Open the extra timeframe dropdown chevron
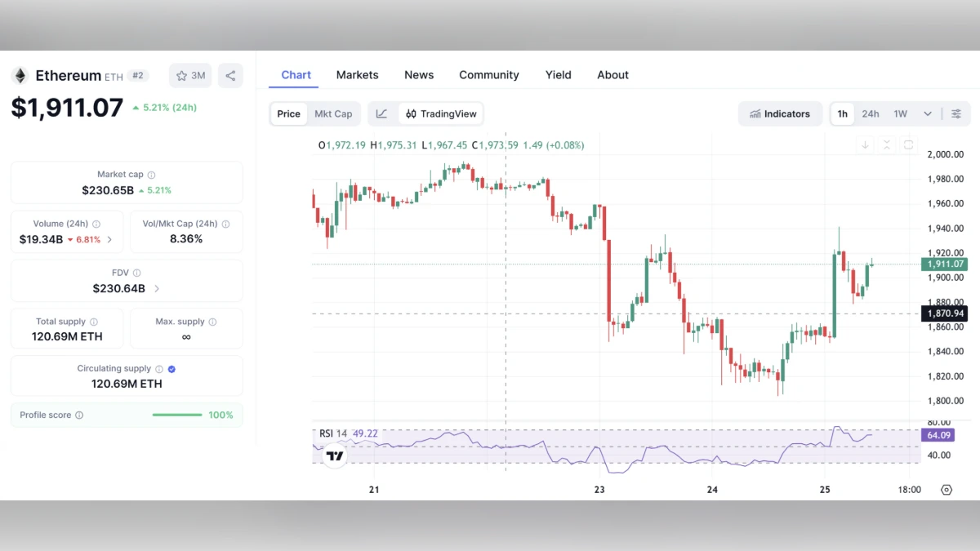Viewport: 980px width, 551px height. (927, 113)
